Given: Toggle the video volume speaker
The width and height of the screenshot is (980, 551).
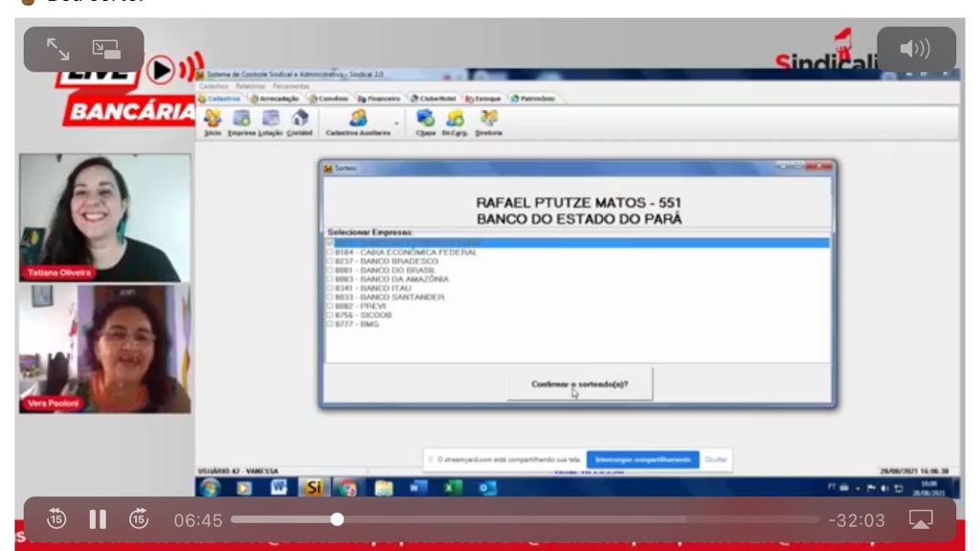Looking at the screenshot, I should [x=915, y=49].
